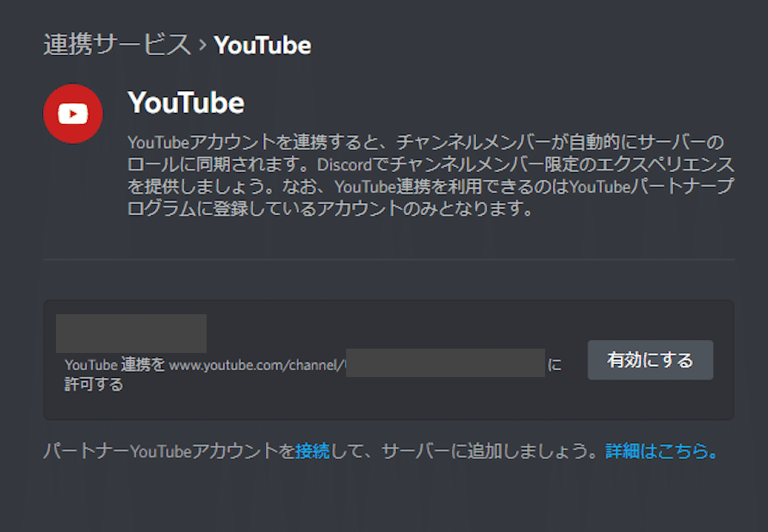Click the chevron between 連携サービス and YouTube
Image resolution: width=768 pixels, height=532 pixels.
pyautogui.click(x=201, y=45)
